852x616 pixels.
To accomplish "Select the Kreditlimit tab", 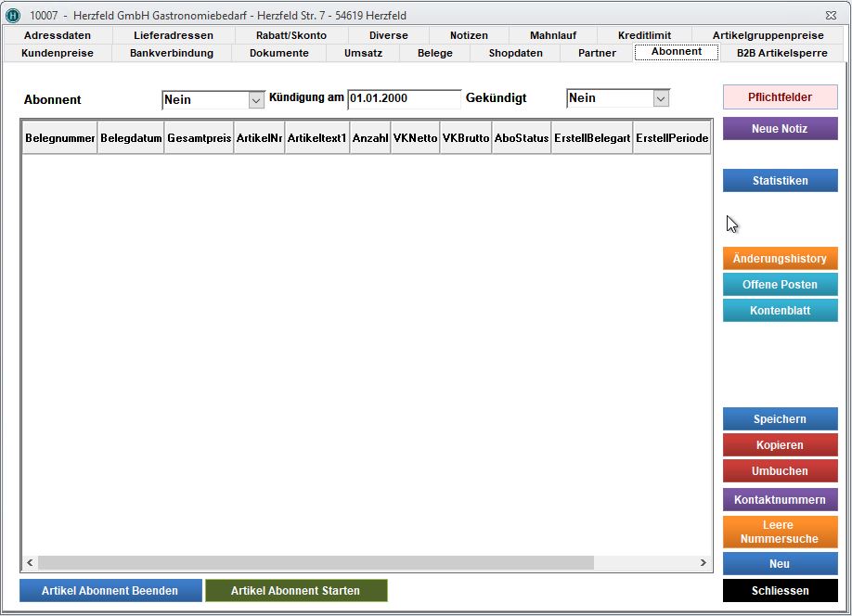I will (x=644, y=35).
